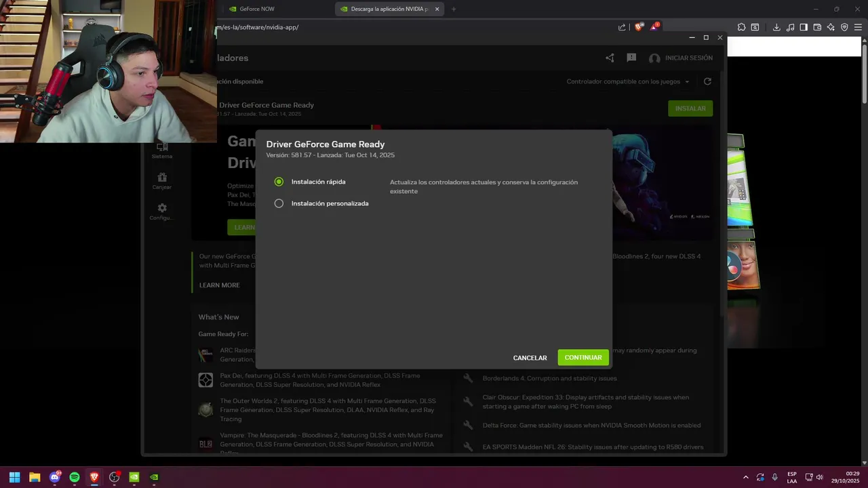Open the Brave Rewards triangle icon
Viewport: 868px width, 488px height.
tap(654, 27)
